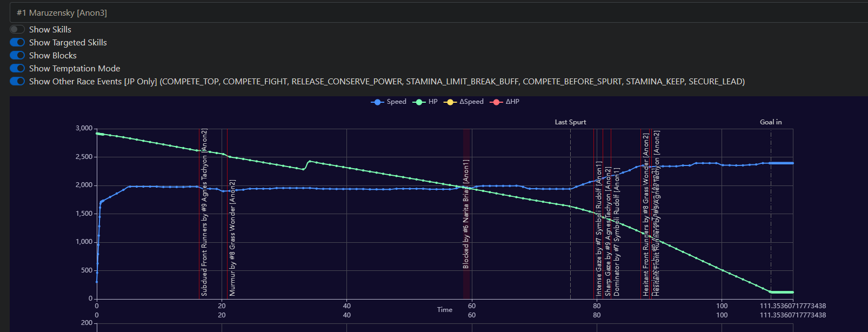Screen dimensions: 868x332
Task: Click the 200 tick label of the lower chart
Action: click(86, 323)
